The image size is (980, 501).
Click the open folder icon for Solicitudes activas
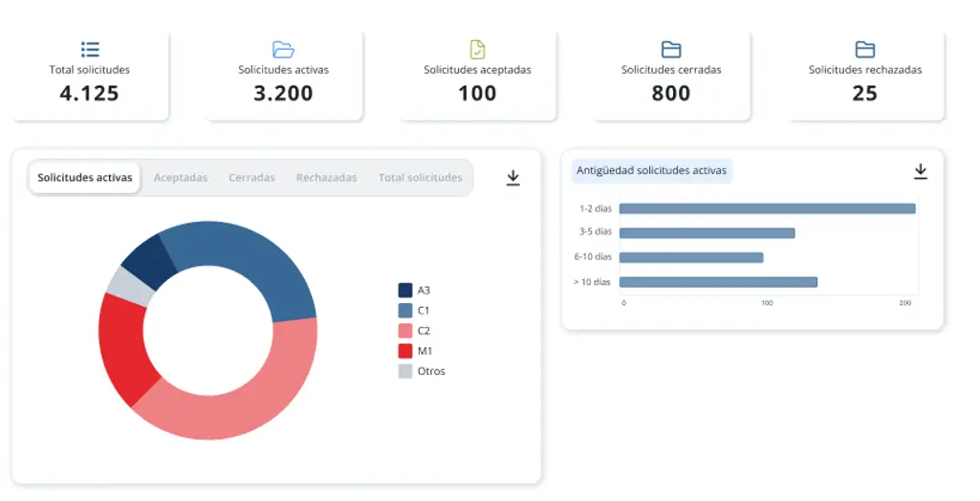(x=283, y=50)
